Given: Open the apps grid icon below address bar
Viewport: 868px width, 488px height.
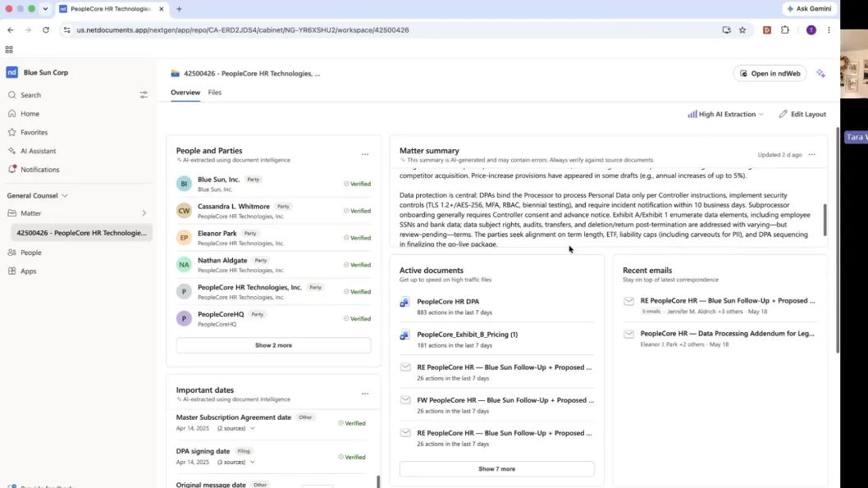Looking at the screenshot, I should [x=9, y=50].
